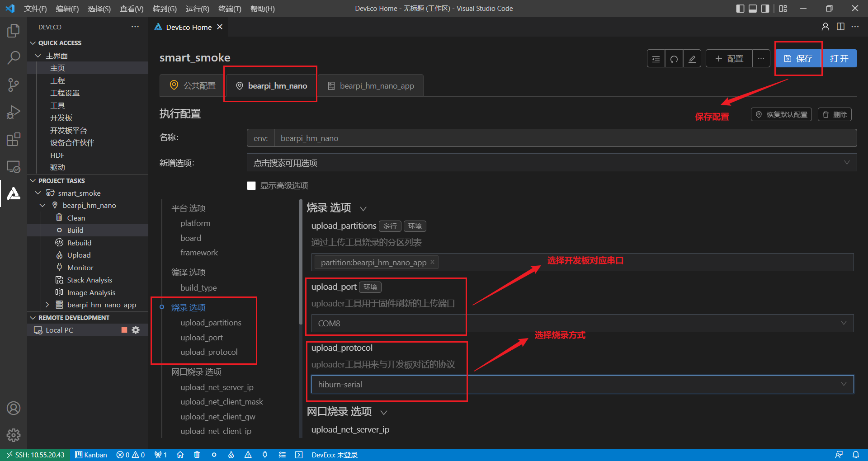
Task: Open the 文件(F) menu
Action: [35, 9]
